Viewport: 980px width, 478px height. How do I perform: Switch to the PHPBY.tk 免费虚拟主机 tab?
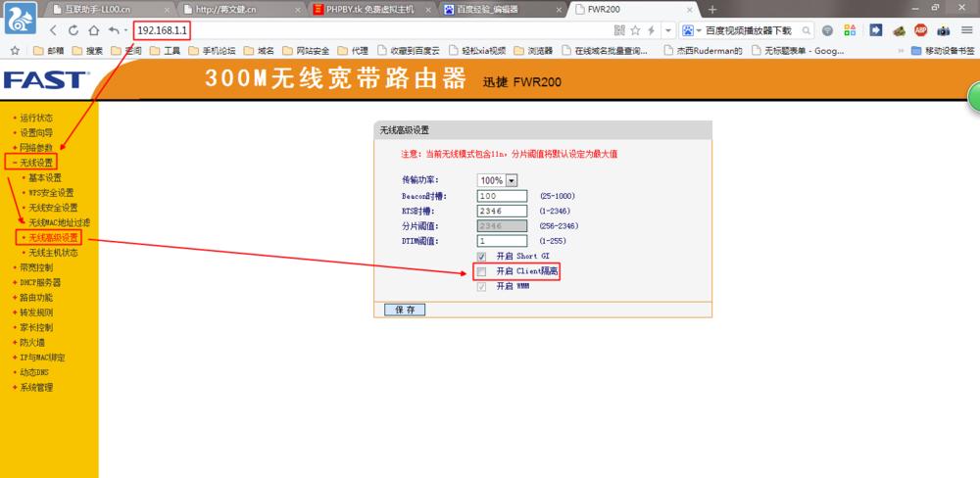pyautogui.click(x=371, y=10)
